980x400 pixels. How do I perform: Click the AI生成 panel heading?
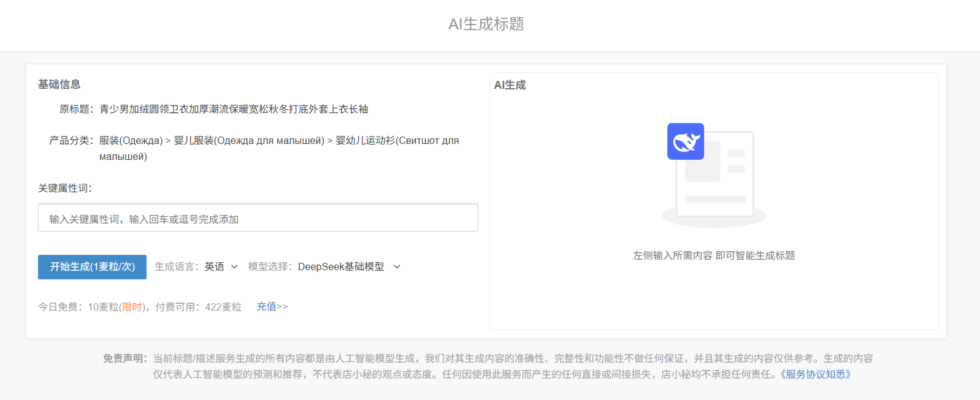510,85
